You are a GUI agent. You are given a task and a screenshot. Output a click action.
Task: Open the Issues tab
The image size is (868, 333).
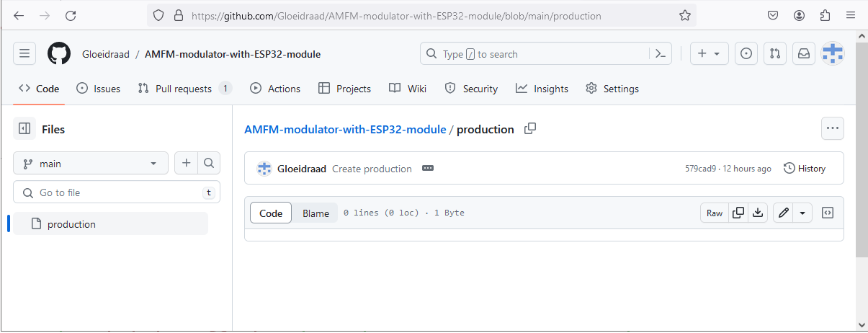98,89
